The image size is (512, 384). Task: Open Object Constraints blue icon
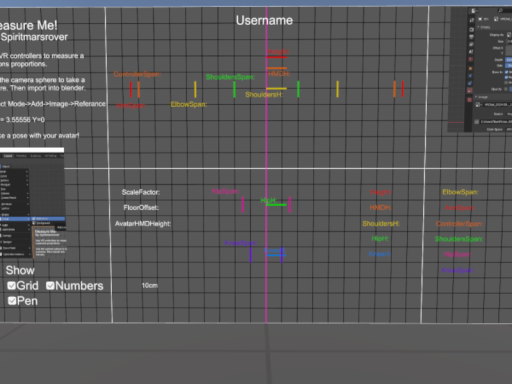point(470,76)
